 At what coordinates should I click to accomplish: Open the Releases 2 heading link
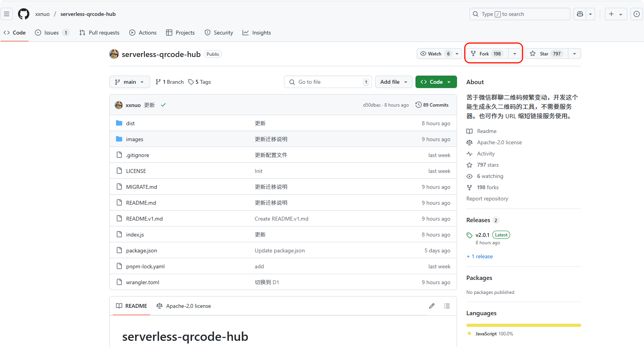[482, 220]
